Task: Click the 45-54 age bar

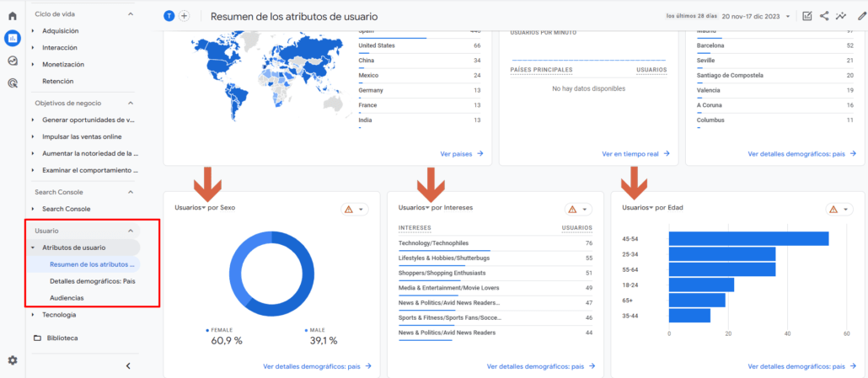Action: pyautogui.click(x=748, y=238)
